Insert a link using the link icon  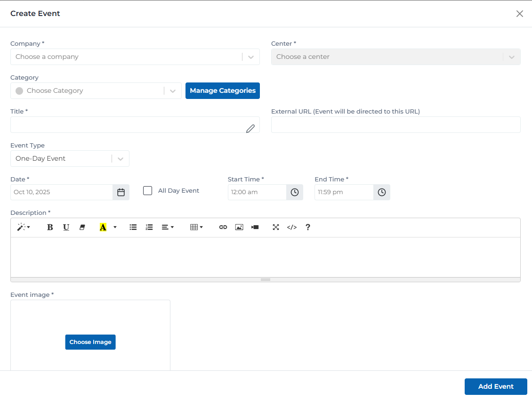[223, 227]
